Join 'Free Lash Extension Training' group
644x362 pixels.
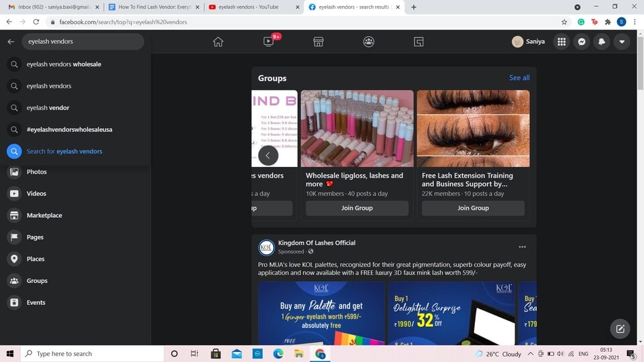tap(473, 208)
